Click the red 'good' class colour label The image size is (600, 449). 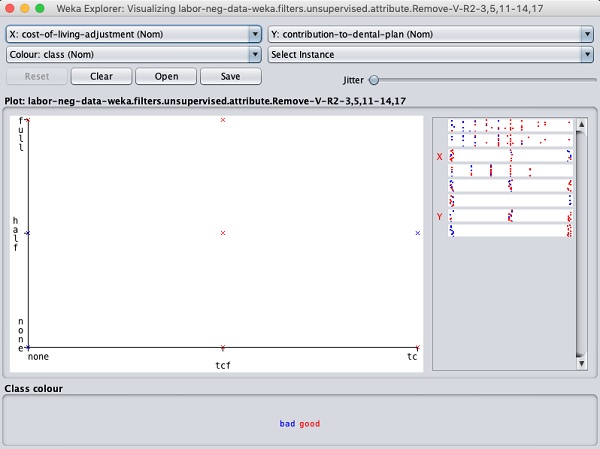coord(309,424)
